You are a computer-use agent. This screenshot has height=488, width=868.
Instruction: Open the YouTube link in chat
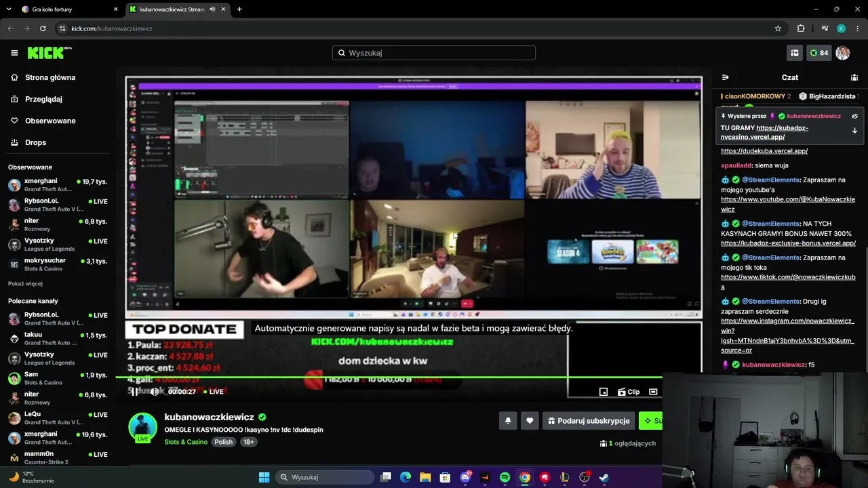click(787, 204)
